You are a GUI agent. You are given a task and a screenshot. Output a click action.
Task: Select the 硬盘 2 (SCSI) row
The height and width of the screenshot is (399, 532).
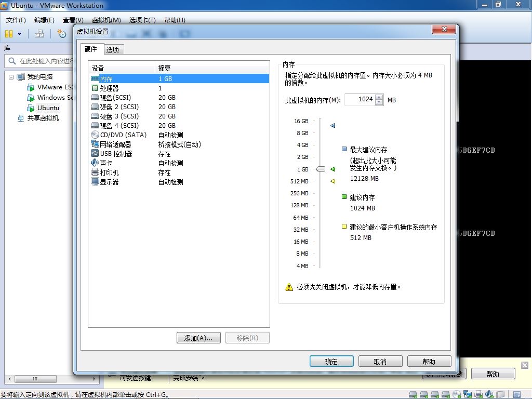pos(179,107)
